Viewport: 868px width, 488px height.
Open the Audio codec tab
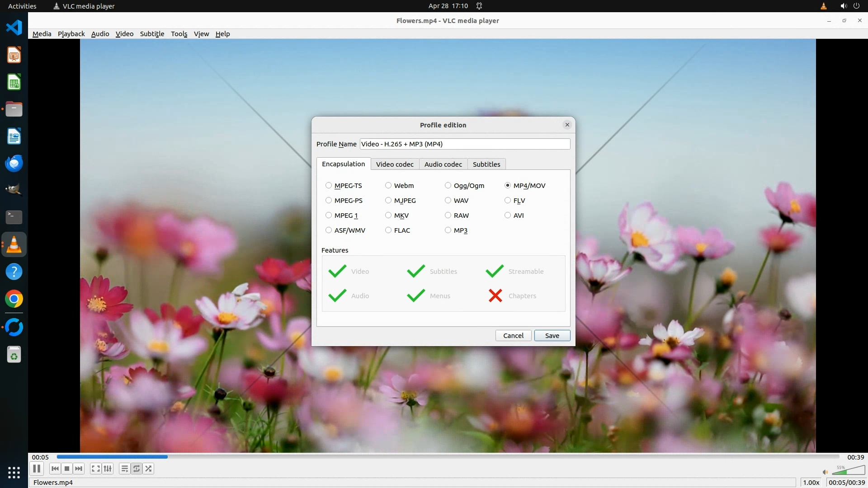[443, 164]
